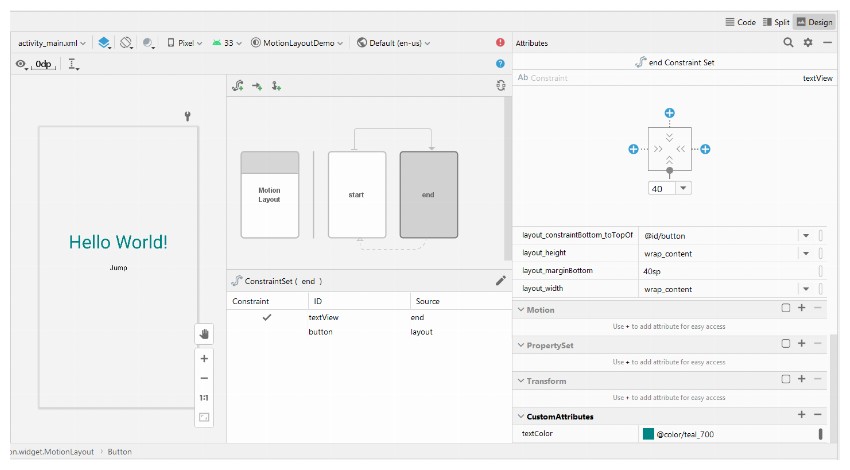Viewport: 850px width, 470px height.
Task: Click the transition arrow between start and end
Action: (392, 138)
